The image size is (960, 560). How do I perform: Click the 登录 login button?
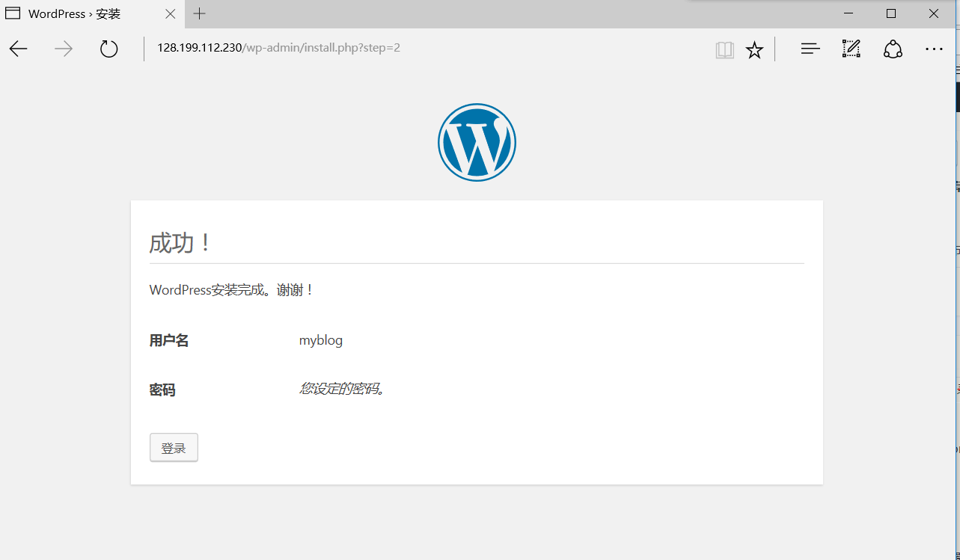tap(174, 448)
